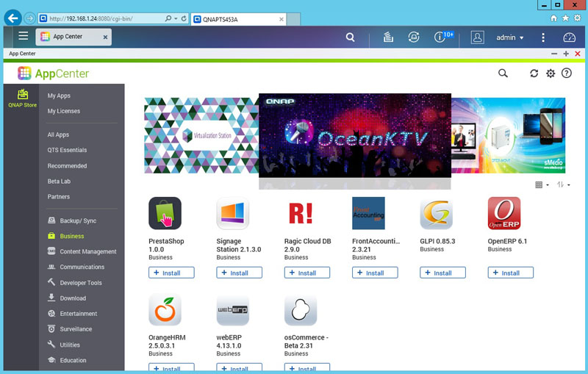
Task: Select My Apps in sidebar
Action: [59, 96]
